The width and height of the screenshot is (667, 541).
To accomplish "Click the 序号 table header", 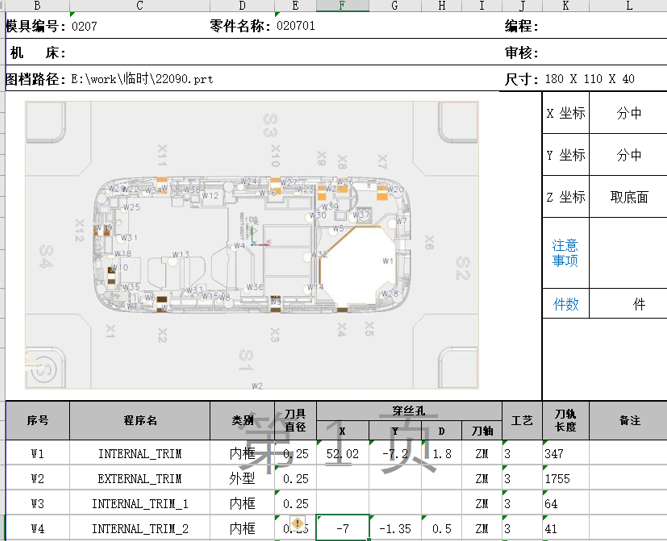I will [37, 421].
